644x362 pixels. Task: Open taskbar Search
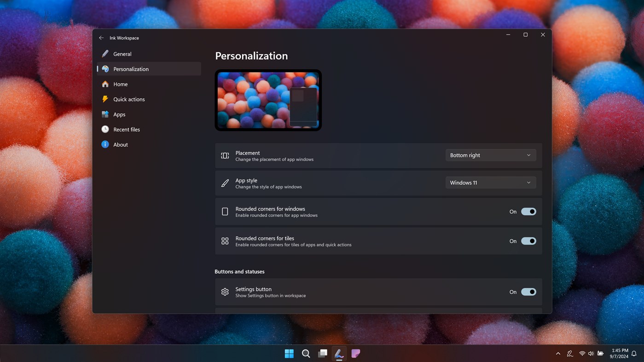(306, 354)
